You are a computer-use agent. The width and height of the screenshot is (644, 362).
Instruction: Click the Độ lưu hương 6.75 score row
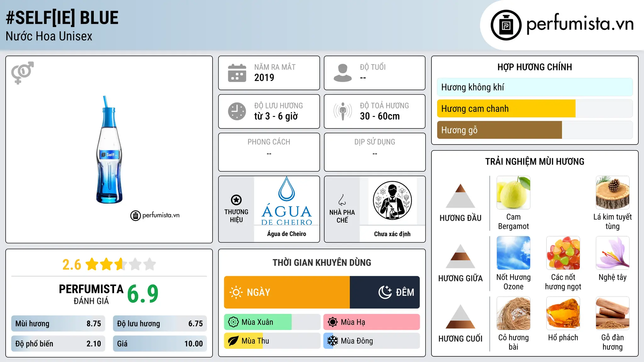(160, 324)
